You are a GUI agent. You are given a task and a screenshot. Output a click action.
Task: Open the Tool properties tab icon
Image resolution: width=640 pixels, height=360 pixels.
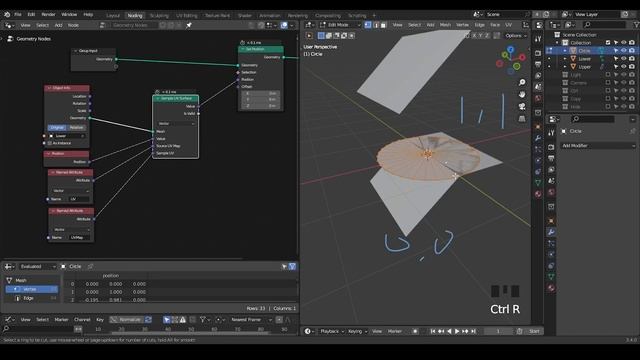551,133
